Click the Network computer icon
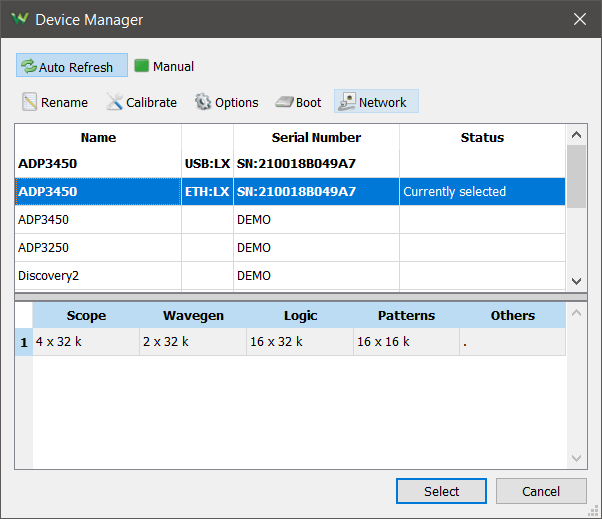This screenshot has width=602, height=519. (347, 102)
